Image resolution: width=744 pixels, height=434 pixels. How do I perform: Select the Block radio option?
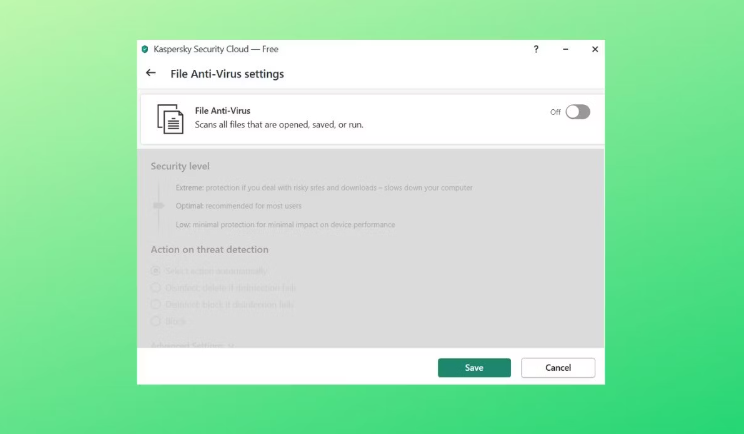[155, 321]
